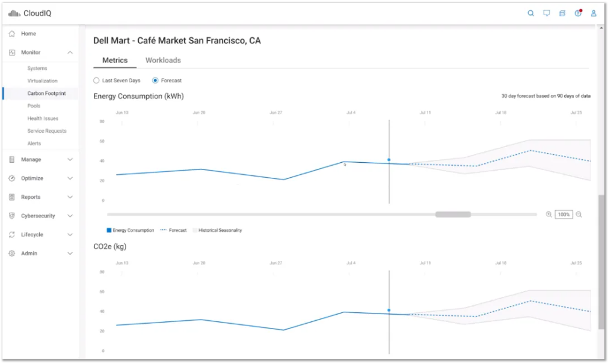Viewport: 608px width, 364px height.
Task: Collapse the Monitor menu chevron
Action: click(70, 52)
